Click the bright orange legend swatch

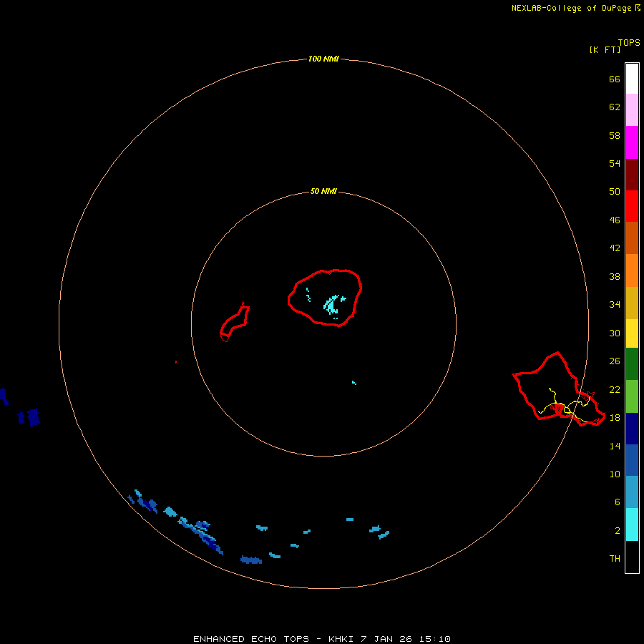632,270
